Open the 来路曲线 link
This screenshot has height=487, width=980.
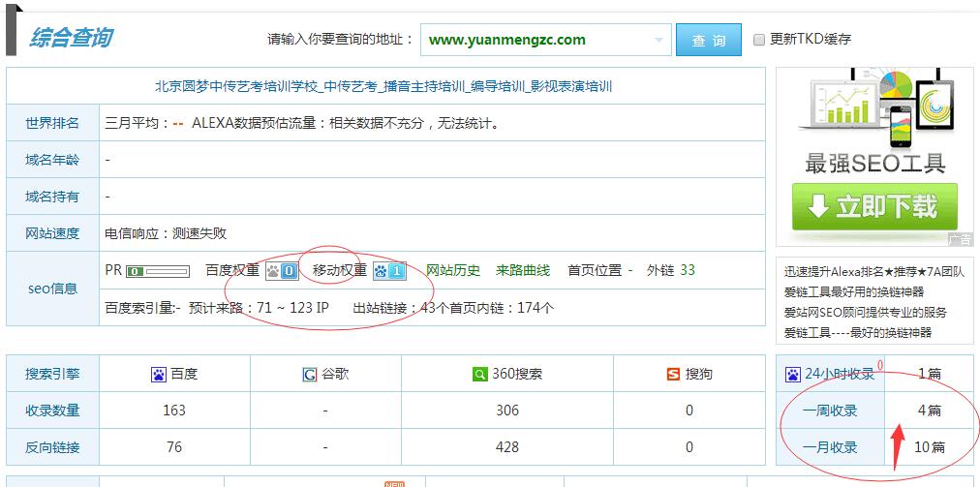[x=523, y=270]
